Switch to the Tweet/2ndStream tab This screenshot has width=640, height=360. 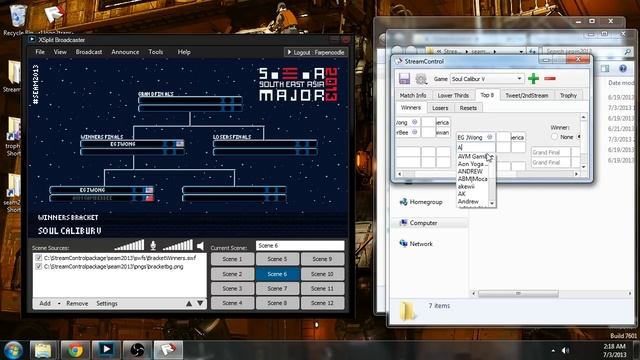[x=527, y=95]
